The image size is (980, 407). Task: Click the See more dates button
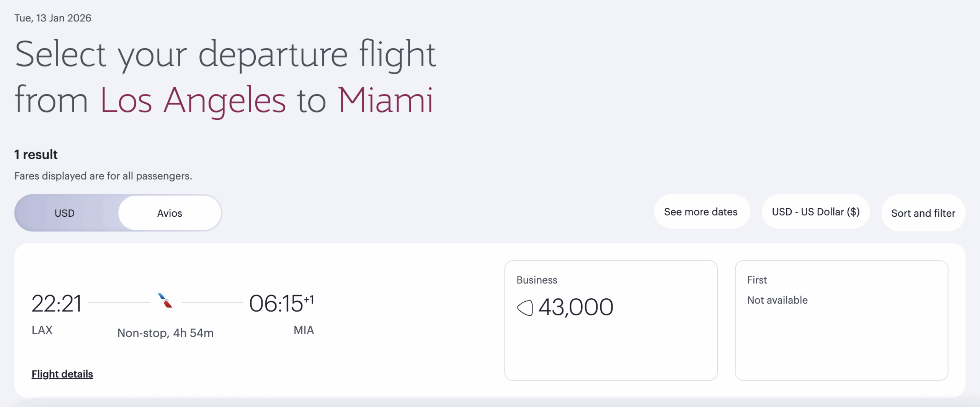(x=701, y=212)
